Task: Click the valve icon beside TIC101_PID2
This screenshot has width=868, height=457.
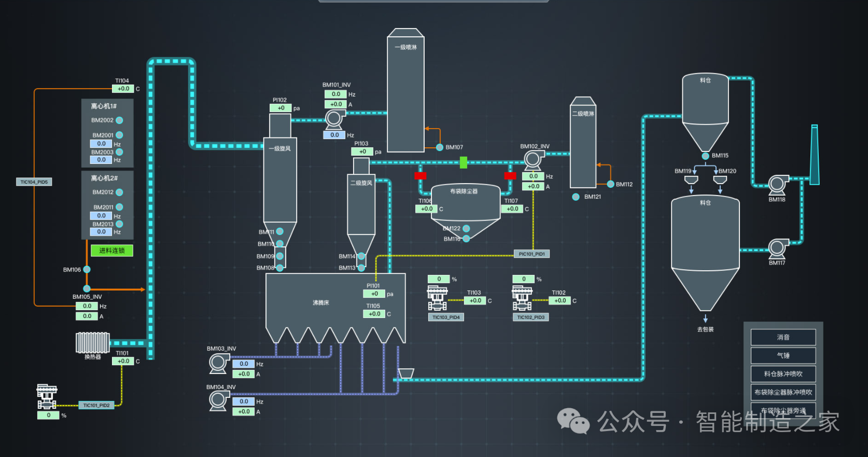Action: click(x=47, y=397)
